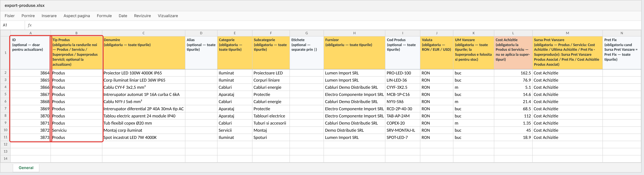Open the Formule menu

(104, 16)
